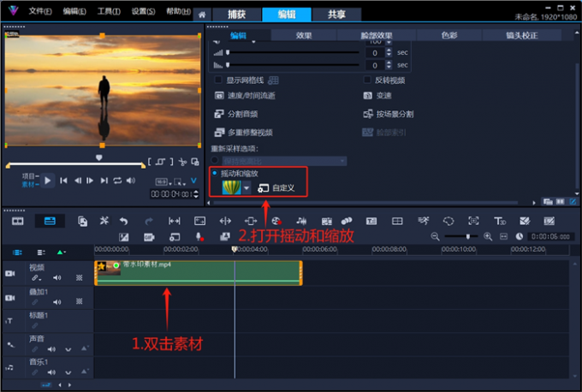Toggle repeat playback
This screenshot has width=582, height=392.
[x=117, y=181]
